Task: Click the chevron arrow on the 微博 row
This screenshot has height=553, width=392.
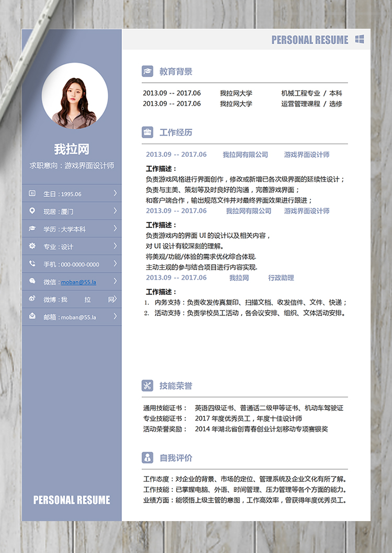Action: click(x=115, y=299)
